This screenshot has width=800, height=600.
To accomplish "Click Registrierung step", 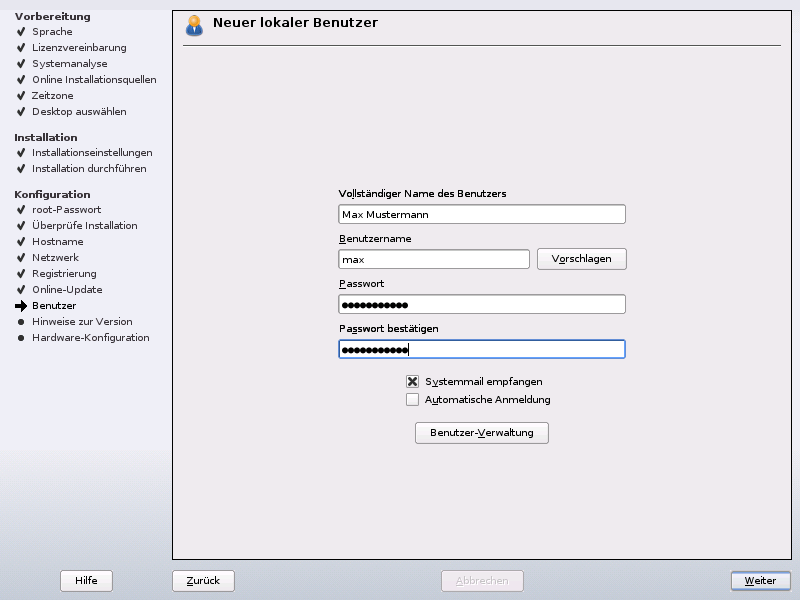I will pyautogui.click(x=64, y=273).
